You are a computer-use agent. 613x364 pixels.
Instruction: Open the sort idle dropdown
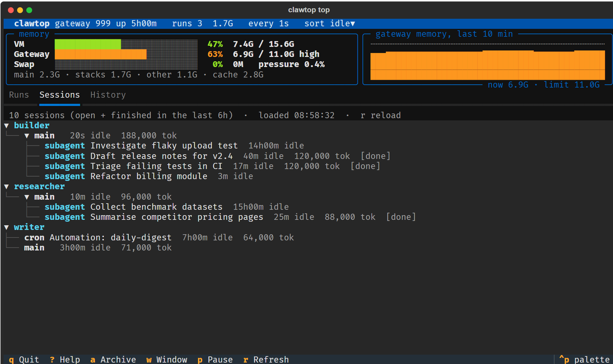[x=330, y=24]
